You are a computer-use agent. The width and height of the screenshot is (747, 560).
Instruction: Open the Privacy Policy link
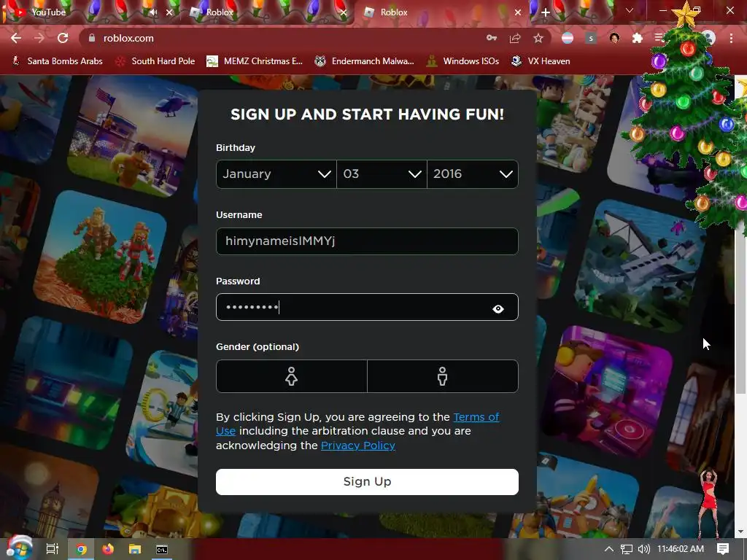tap(357, 446)
